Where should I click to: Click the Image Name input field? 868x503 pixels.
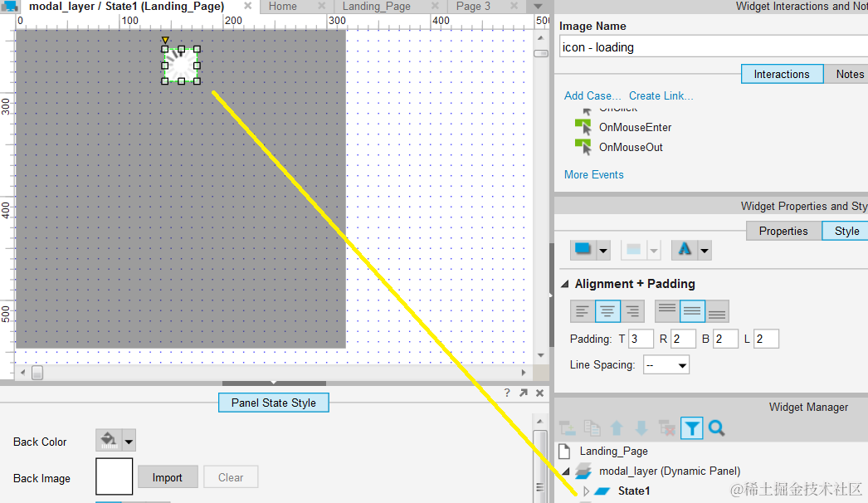coord(713,47)
